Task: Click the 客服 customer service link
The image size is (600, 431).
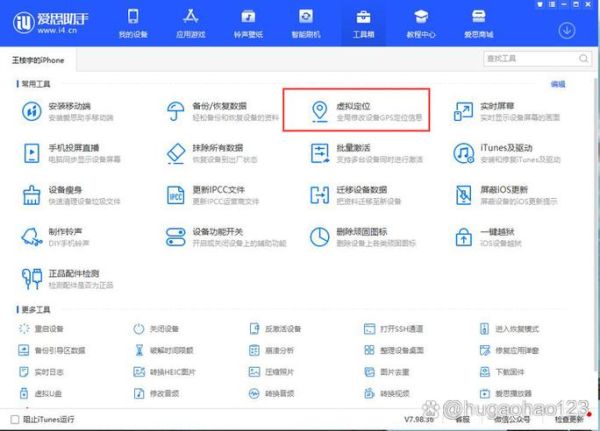Action: pos(463,420)
